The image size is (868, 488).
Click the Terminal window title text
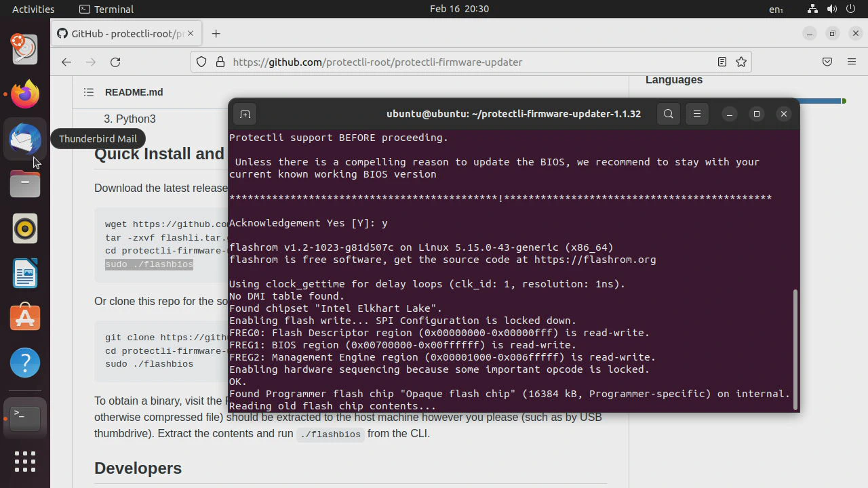tap(513, 114)
